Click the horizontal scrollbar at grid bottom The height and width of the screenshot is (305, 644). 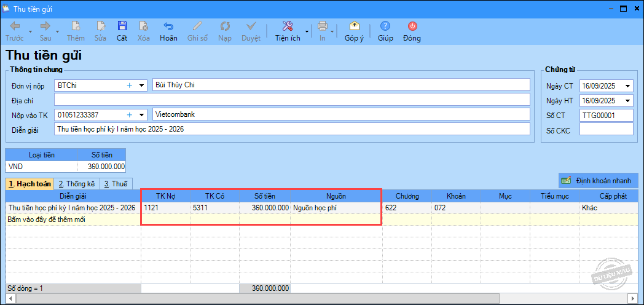tap(307, 299)
